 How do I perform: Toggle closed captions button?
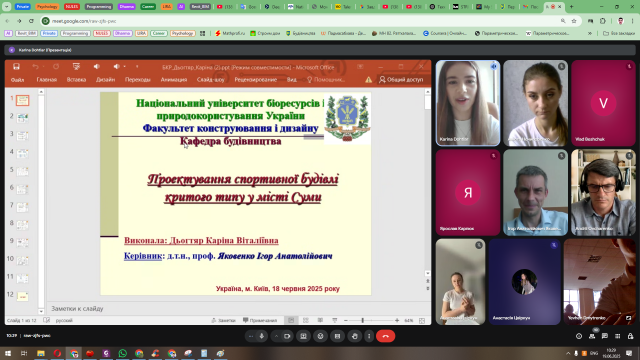[337, 336]
